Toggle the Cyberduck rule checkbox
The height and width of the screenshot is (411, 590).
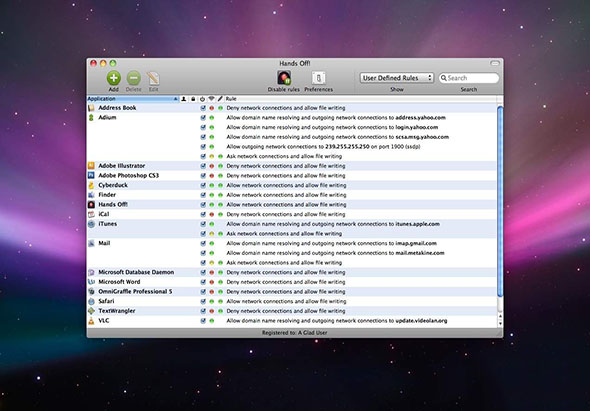(x=203, y=185)
